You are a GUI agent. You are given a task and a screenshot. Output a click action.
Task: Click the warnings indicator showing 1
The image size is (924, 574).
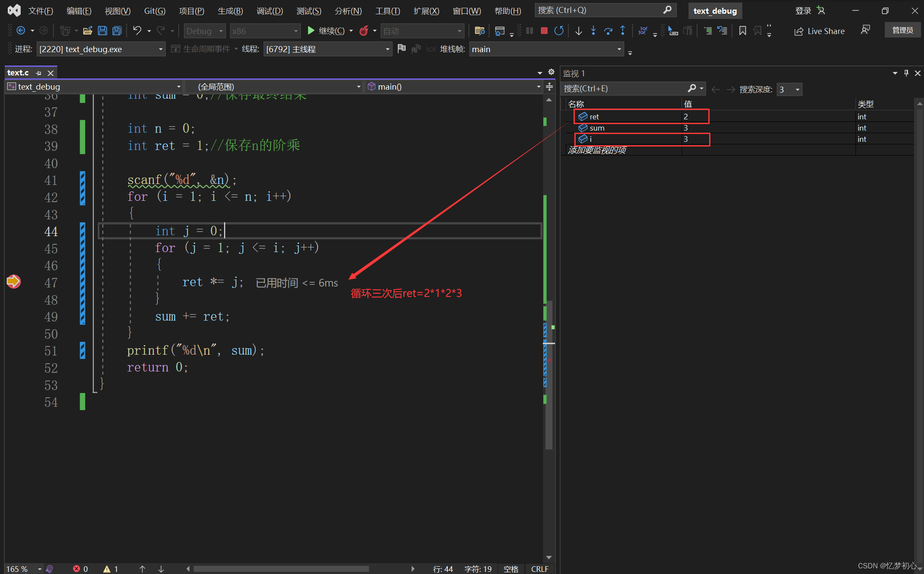coord(111,569)
